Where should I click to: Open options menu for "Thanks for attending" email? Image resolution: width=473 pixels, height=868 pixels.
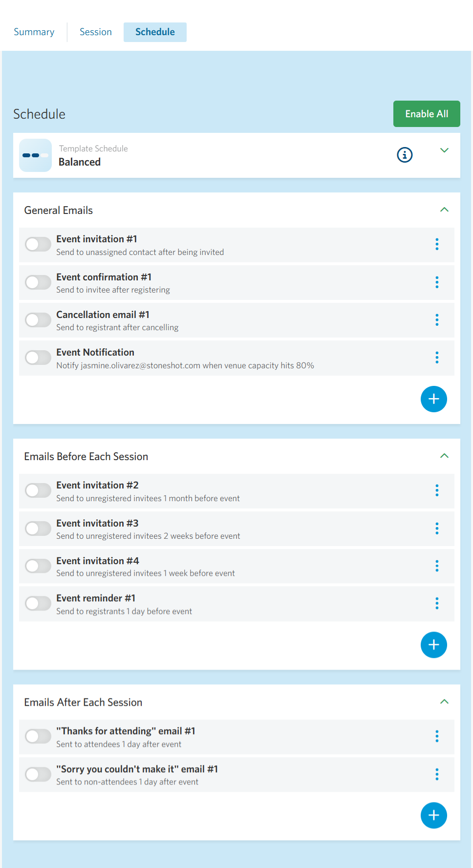point(437,736)
